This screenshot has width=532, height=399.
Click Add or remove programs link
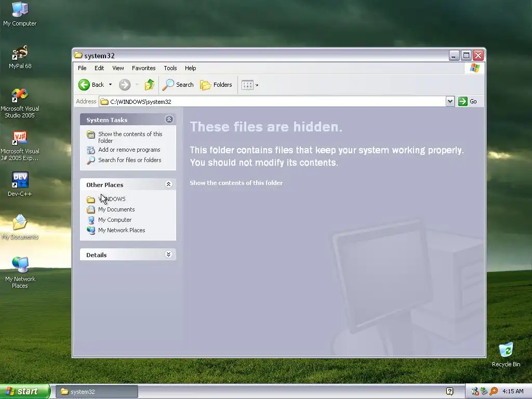(124, 150)
